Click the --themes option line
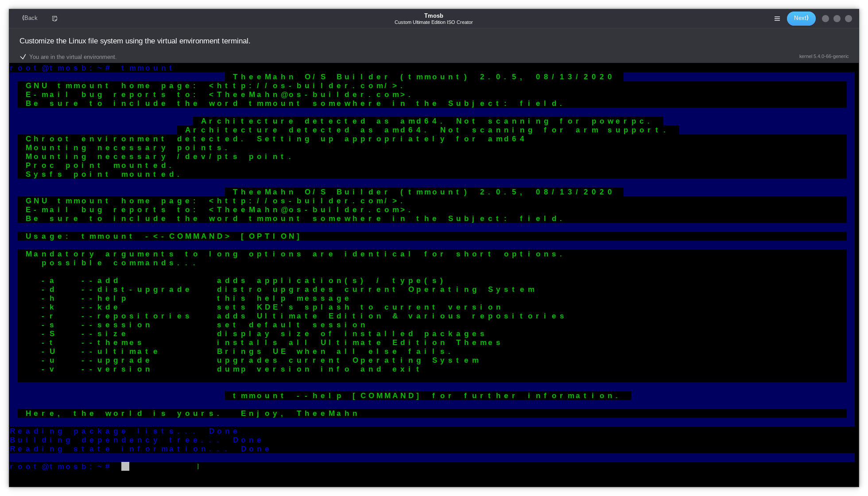The image size is (868, 496). pyautogui.click(x=112, y=343)
